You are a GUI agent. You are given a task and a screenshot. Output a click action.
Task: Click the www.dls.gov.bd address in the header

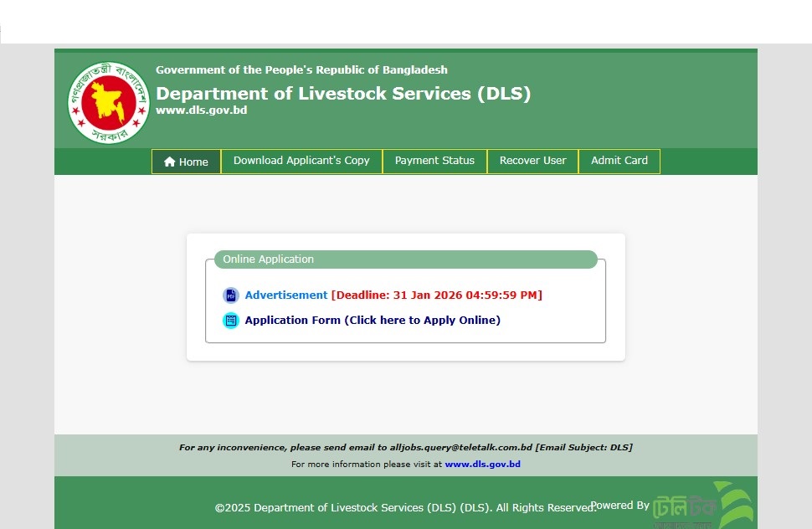[201, 110]
